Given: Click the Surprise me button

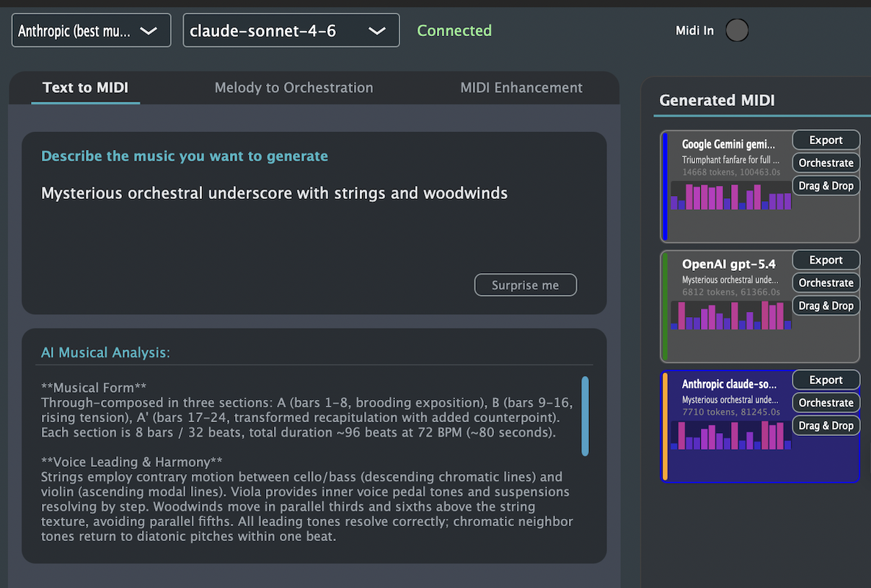Looking at the screenshot, I should tap(526, 285).
